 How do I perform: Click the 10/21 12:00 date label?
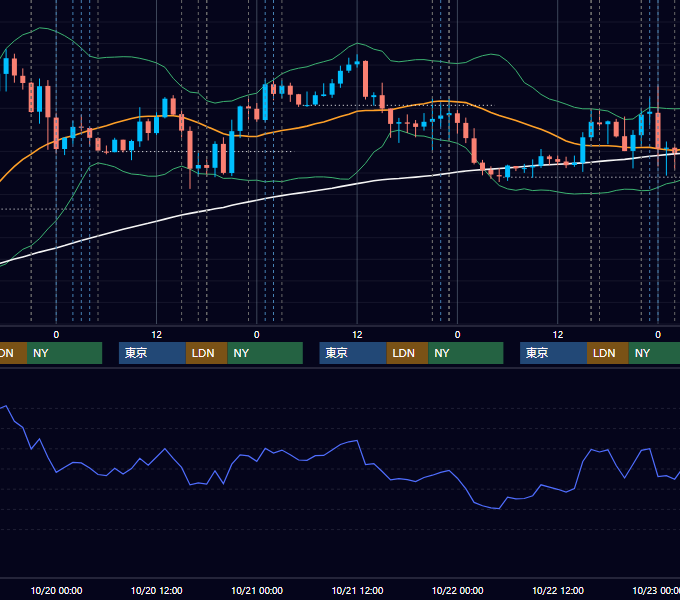[357, 590]
